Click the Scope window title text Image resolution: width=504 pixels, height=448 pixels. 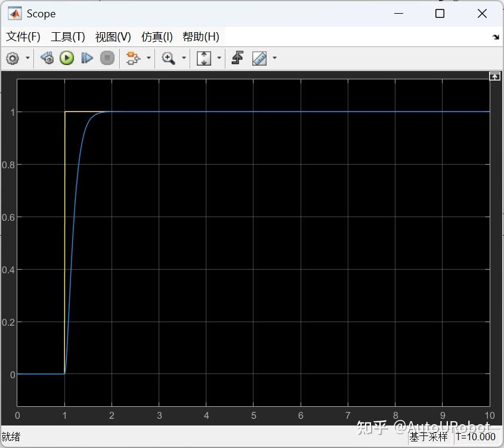point(41,14)
